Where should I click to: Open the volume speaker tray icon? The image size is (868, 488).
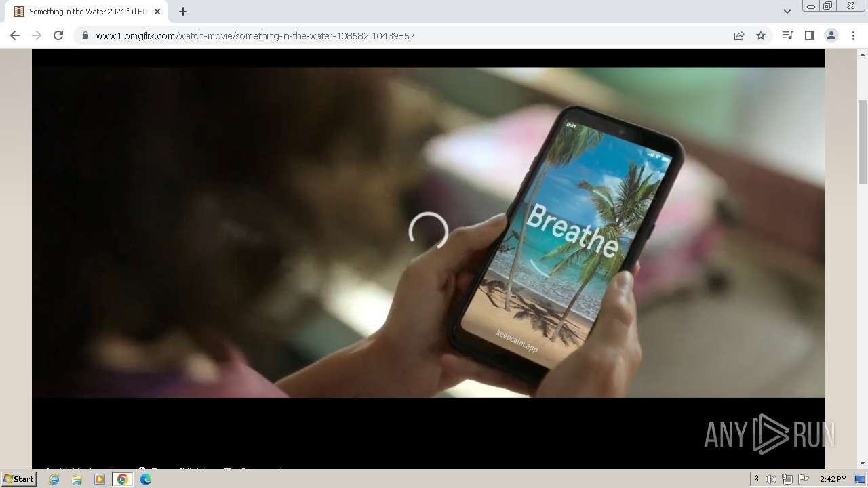tap(771, 479)
